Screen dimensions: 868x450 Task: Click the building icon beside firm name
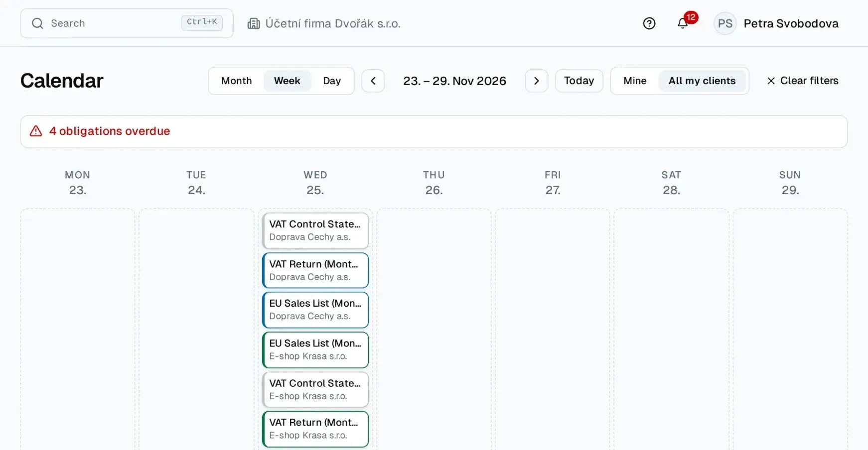[x=254, y=23]
